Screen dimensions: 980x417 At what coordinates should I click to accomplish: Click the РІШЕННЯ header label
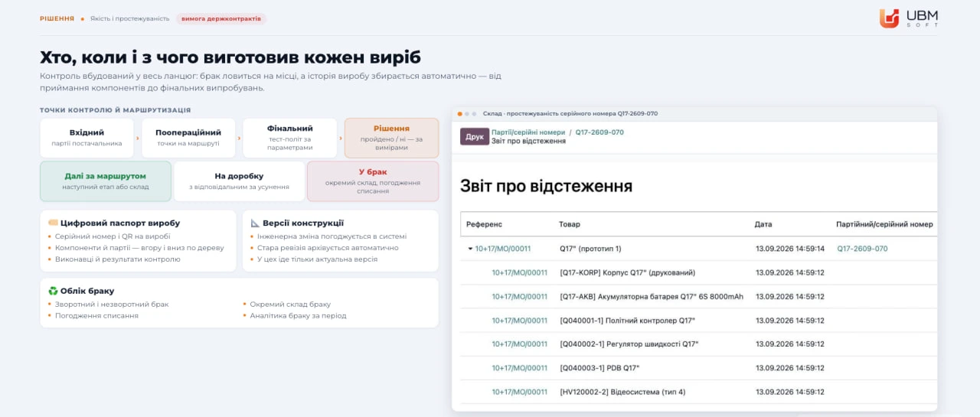tap(57, 18)
